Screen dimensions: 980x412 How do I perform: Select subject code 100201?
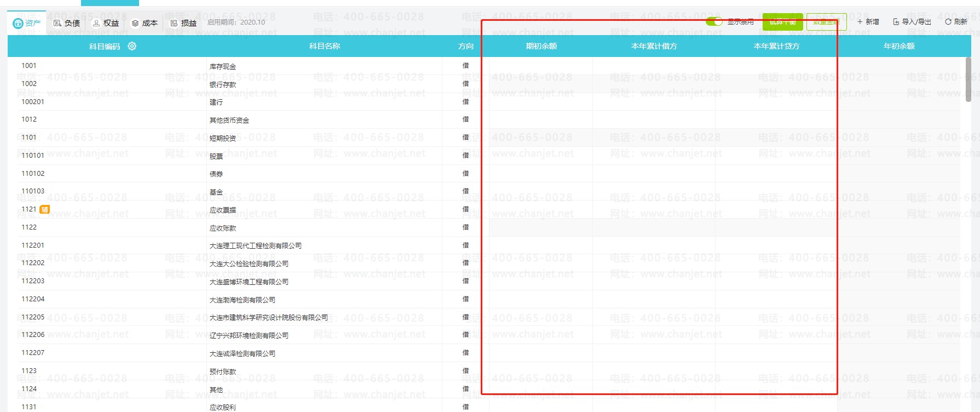[x=33, y=102]
